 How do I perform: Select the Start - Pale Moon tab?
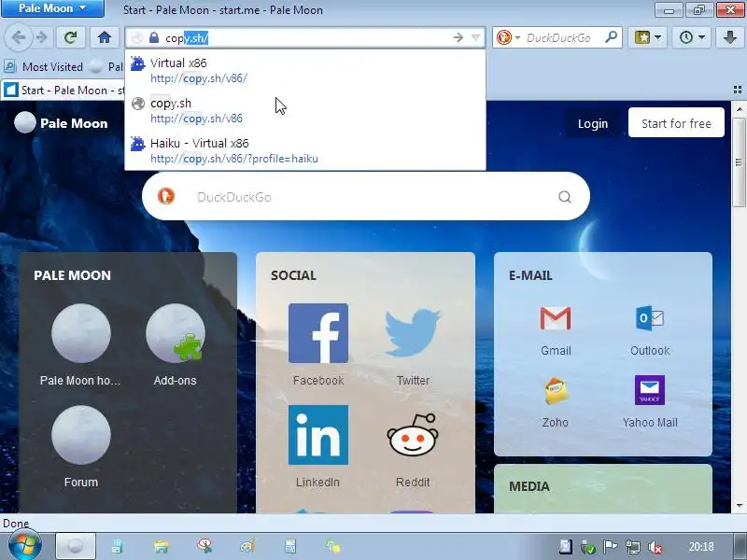coord(63,90)
